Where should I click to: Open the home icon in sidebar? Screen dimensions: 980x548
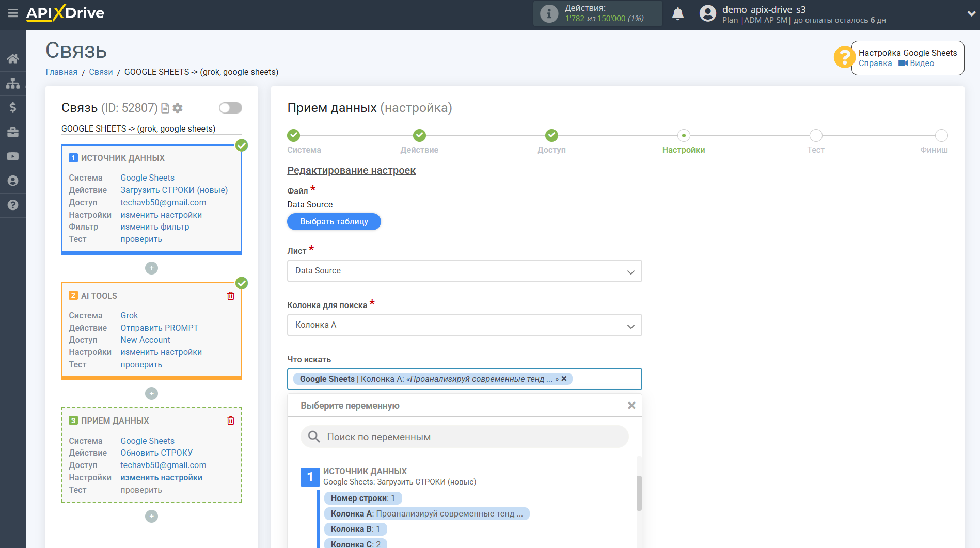click(x=13, y=59)
